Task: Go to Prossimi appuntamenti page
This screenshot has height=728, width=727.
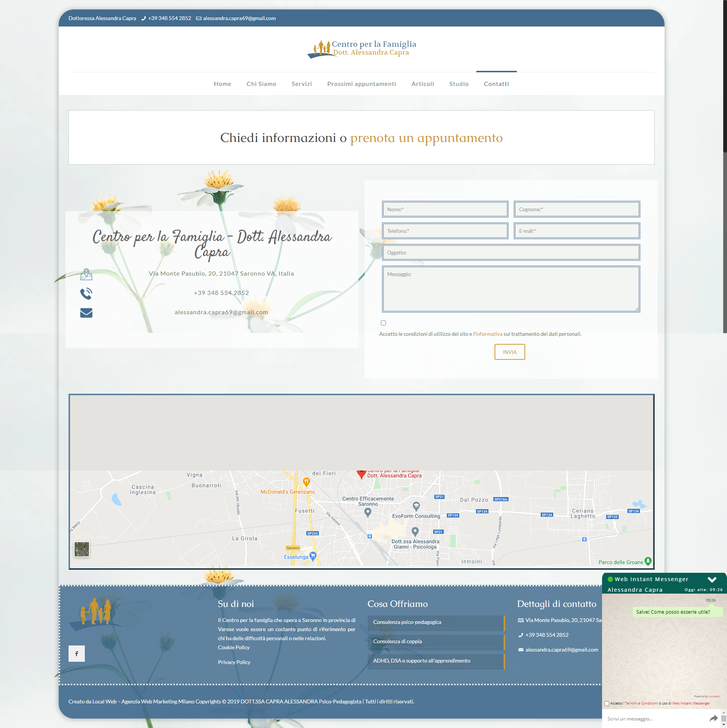Action: (x=361, y=84)
